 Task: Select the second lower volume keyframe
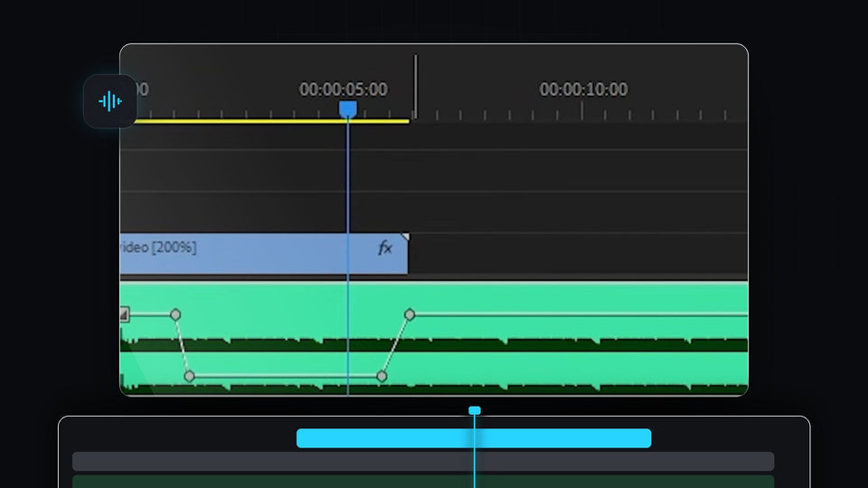click(382, 376)
